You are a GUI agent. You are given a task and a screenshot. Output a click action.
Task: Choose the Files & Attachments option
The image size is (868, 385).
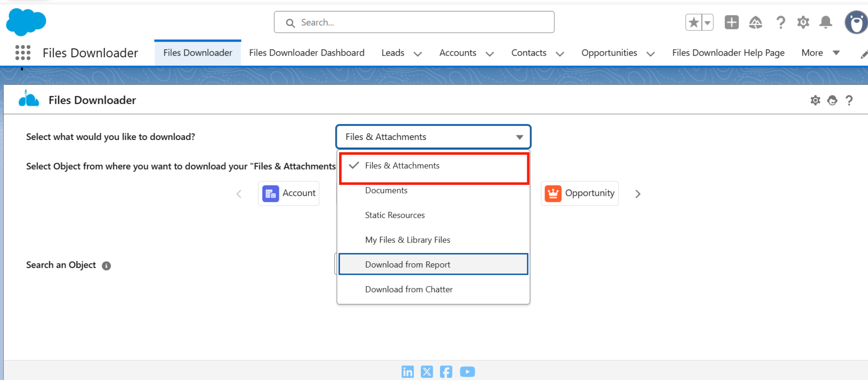[x=434, y=166]
